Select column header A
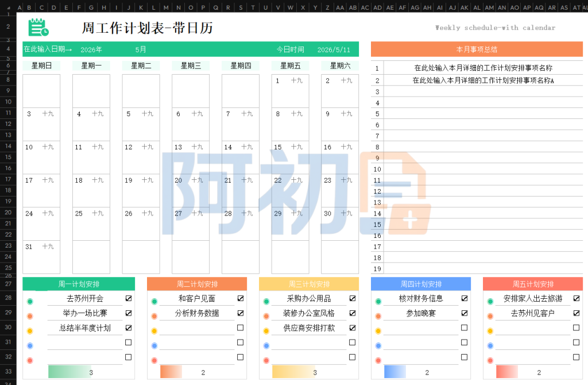588x385 pixels. click(20, 7)
